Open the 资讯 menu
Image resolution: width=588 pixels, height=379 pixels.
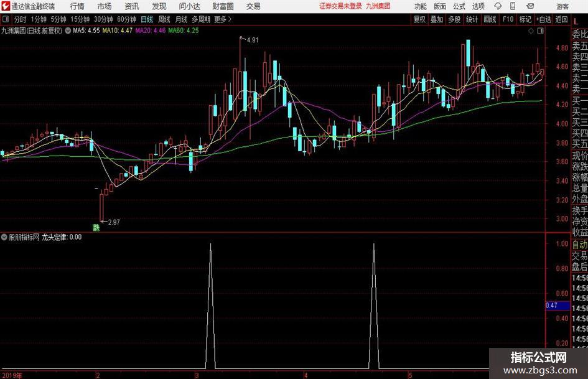[132, 6]
